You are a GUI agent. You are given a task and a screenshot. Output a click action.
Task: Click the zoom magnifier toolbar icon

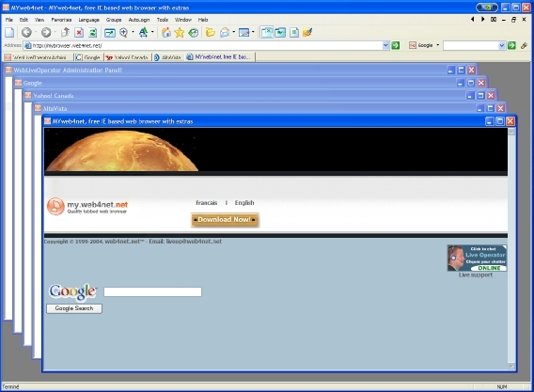tap(123, 32)
